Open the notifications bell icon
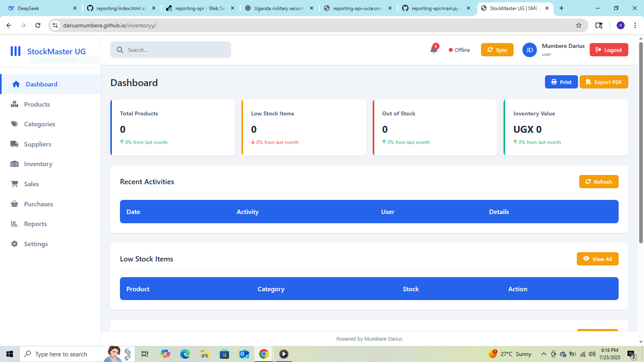The image size is (644, 362). (434, 49)
